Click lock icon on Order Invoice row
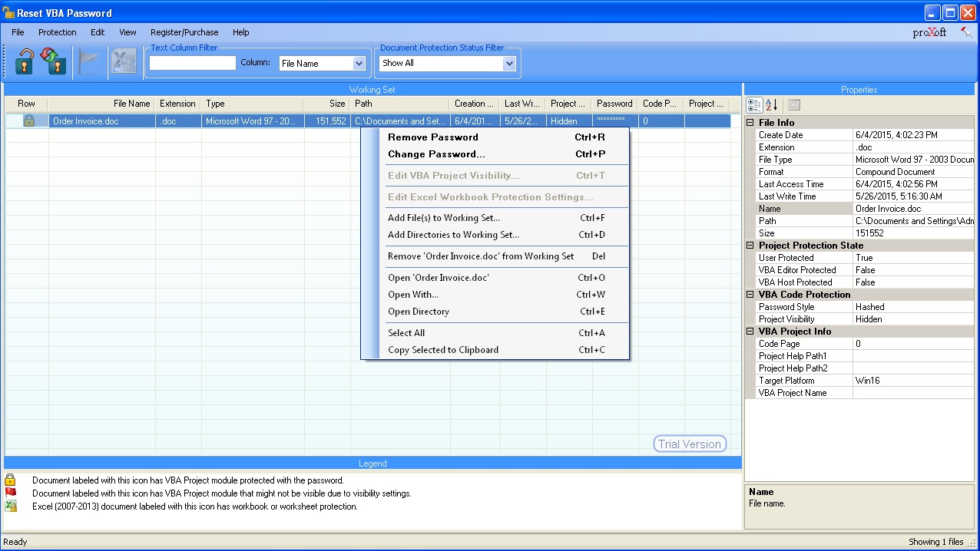The width and height of the screenshot is (980, 551). [x=29, y=120]
